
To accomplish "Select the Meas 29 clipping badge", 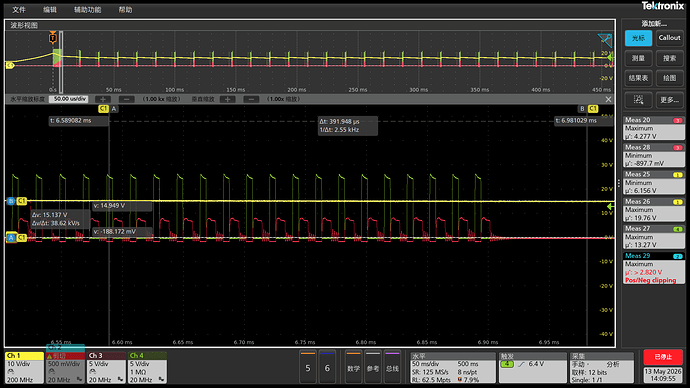I will (x=653, y=268).
